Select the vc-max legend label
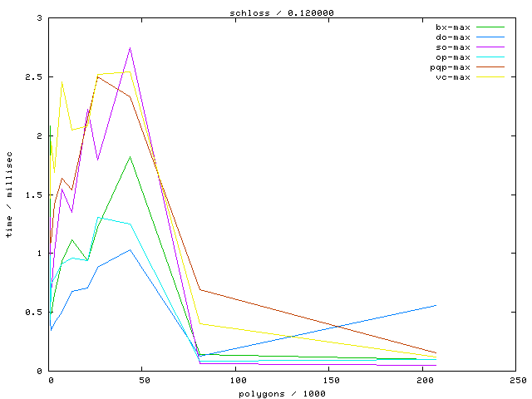Image resolution: width=532 pixels, height=399 pixels. [x=452, y=77]
